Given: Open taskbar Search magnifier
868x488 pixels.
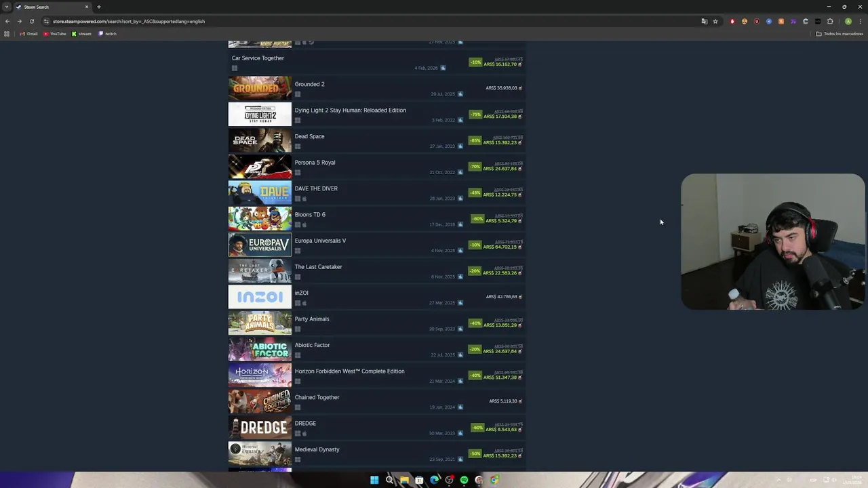Looking at the screenshot, I should point(389,480).
